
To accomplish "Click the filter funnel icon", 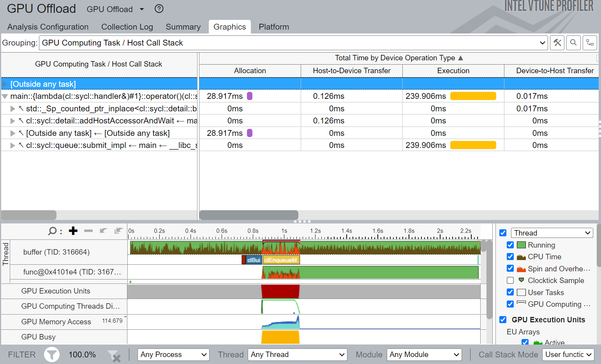I will coord(51,355).
